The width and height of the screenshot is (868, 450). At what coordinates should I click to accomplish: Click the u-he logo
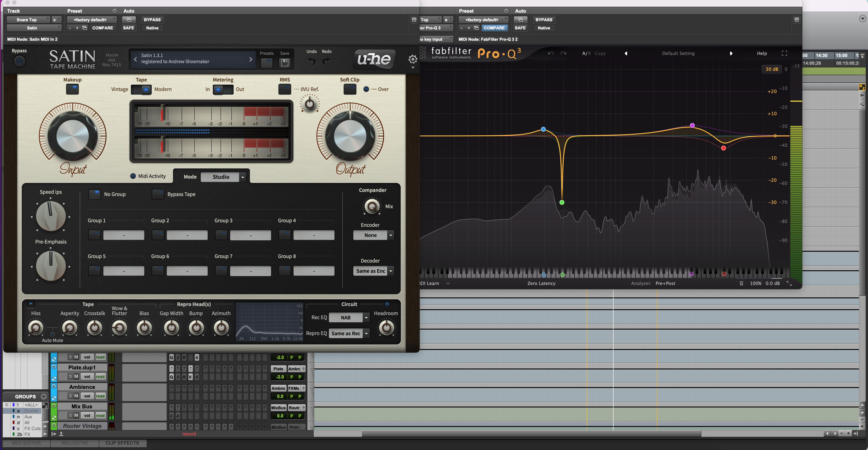click(374, 59)
